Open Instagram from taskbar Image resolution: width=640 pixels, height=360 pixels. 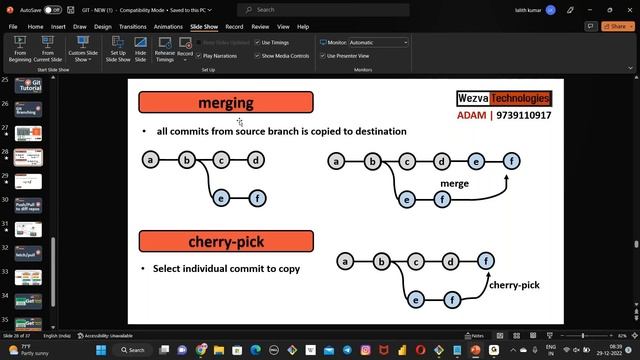coord(365,350)
